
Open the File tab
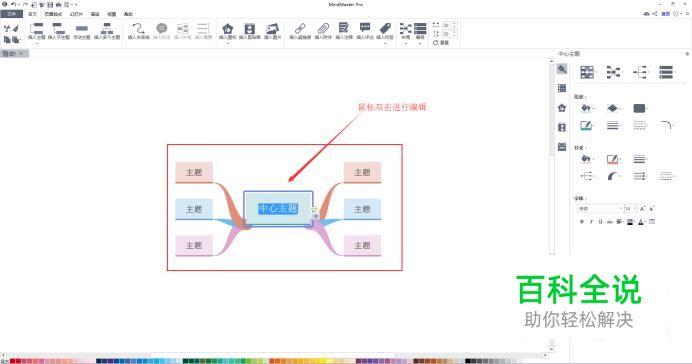point(11,14)
